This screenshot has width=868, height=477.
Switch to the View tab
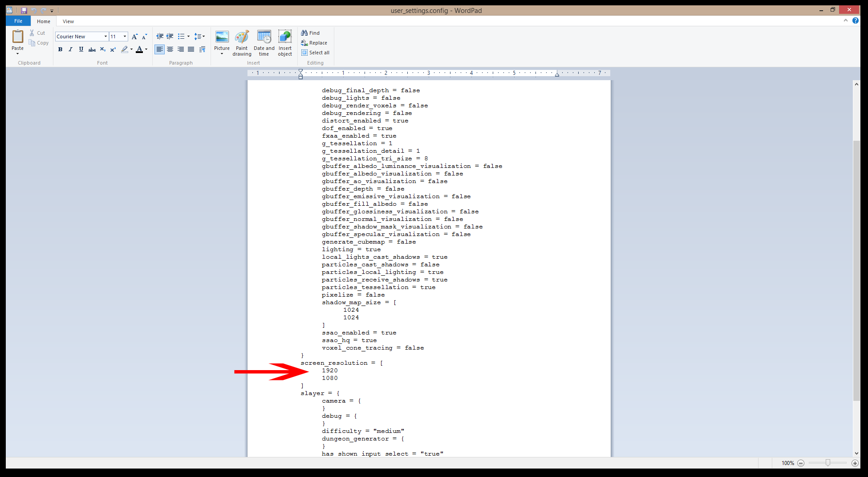click(68, 21)
